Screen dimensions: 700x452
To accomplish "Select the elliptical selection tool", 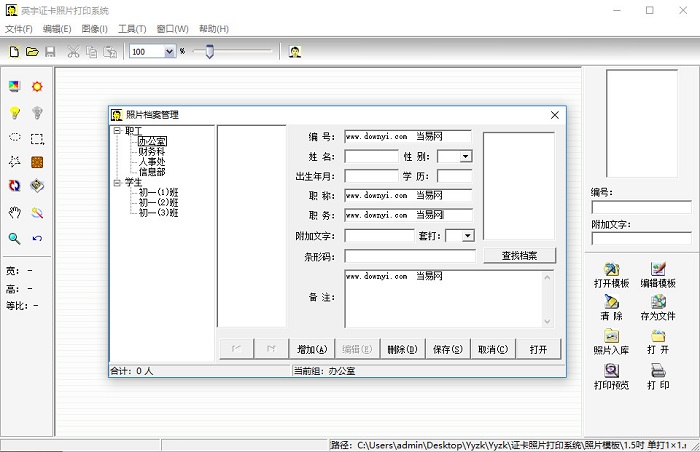I will tap(15, 137).
